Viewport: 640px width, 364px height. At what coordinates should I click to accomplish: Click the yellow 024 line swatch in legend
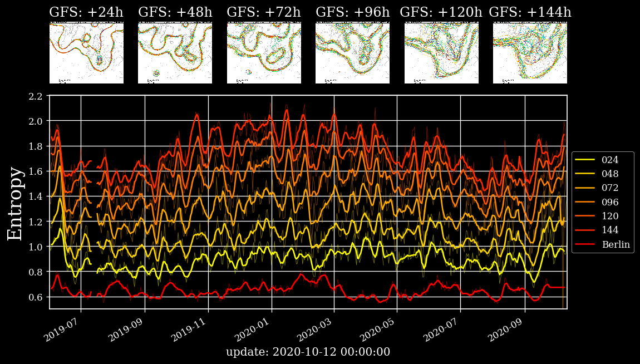[585, 160]
